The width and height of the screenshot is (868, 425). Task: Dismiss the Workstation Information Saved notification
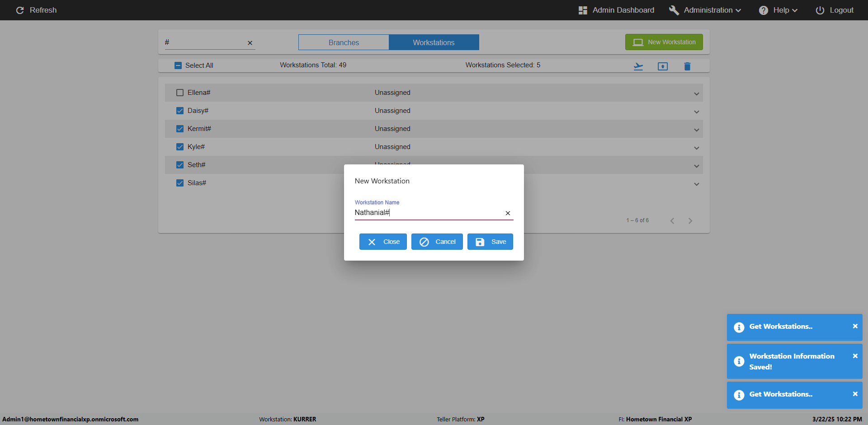tap(855, 356)
